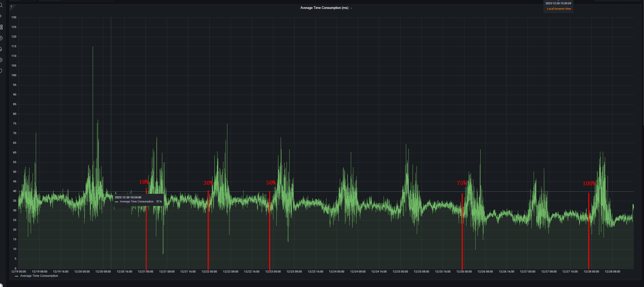Click the tooltip value '37.6'
The height and width of the screenshot is (287, 644).
click(159, 201)
